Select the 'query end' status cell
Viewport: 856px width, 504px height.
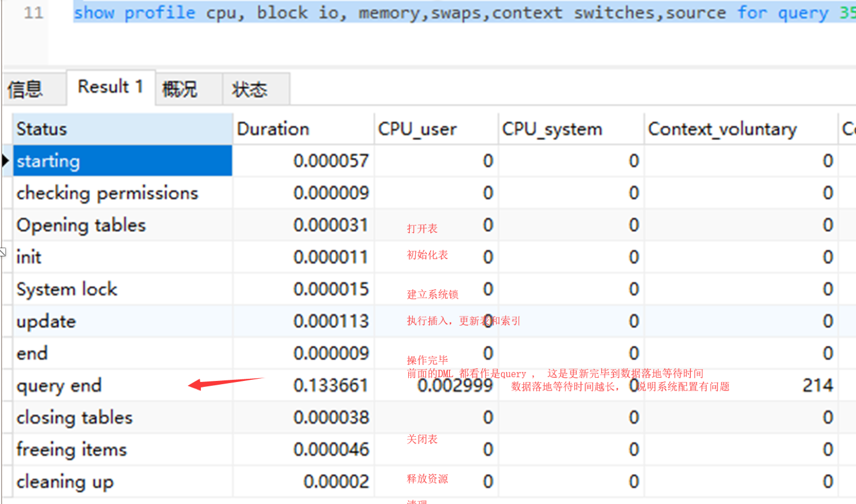click(x=123, y=385)
